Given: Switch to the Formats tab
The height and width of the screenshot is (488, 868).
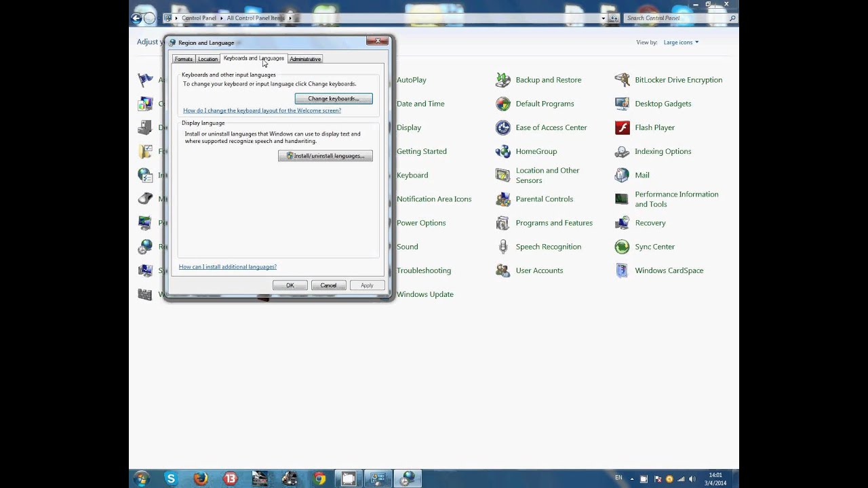Looking at the screenshot, I should [184, 59].
